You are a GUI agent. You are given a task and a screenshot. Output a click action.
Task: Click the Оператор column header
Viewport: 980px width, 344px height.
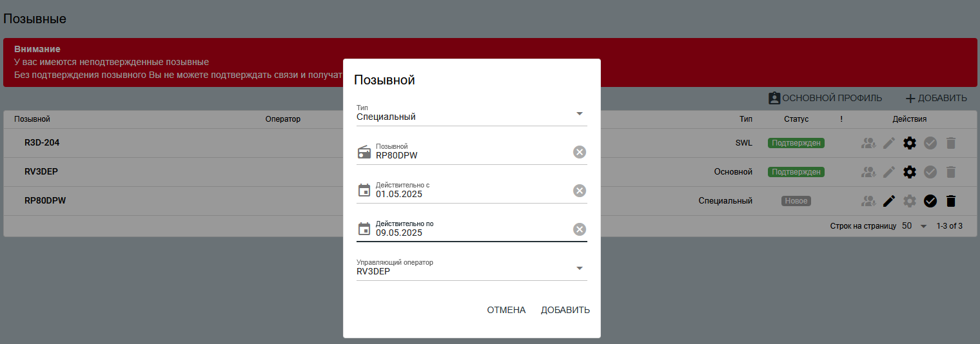(x=283, y=119)
